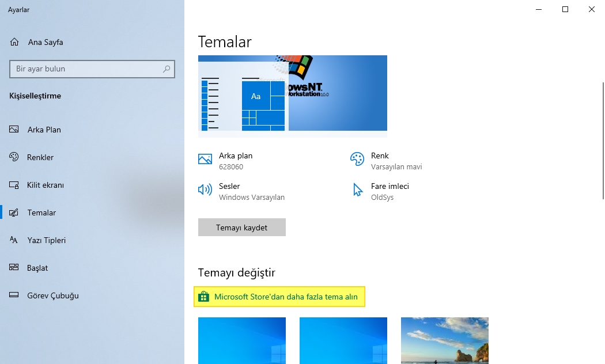
Task: Click the Temalar paintbrush icon
Action: pyautogui.click(x=14, y=213)
